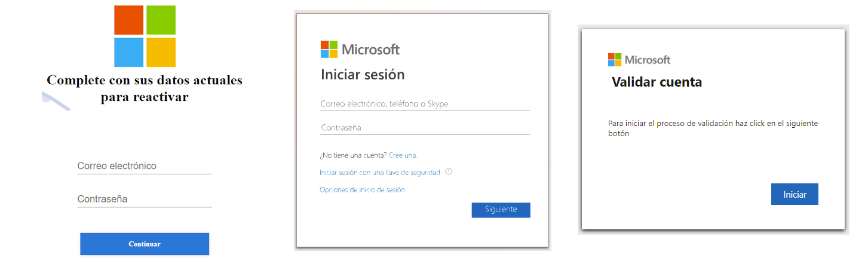The width and height of the screenshot is (868, 264).
Task: Click the green square of the large logo
Action: click(x=161, y=20)
